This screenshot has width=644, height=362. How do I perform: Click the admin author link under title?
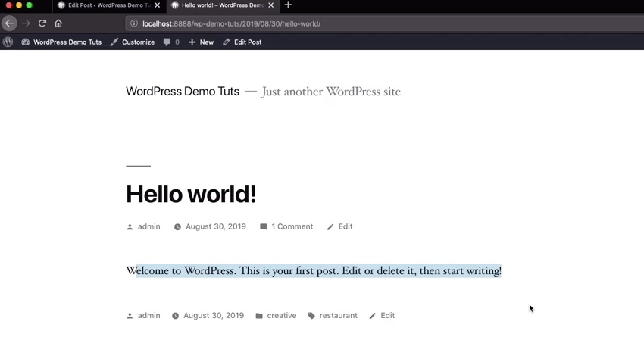tap(148, 226)
